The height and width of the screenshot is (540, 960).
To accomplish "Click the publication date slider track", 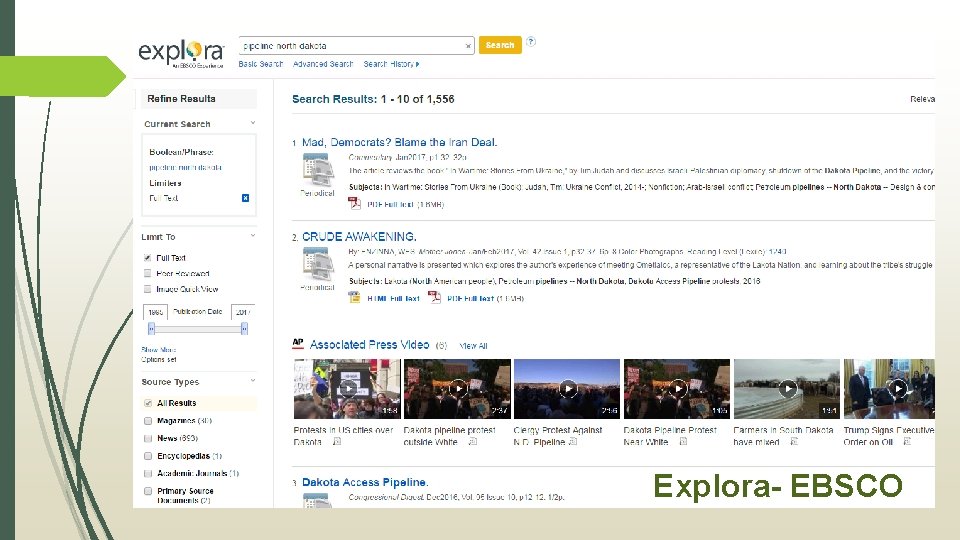I will pos(198,329).
